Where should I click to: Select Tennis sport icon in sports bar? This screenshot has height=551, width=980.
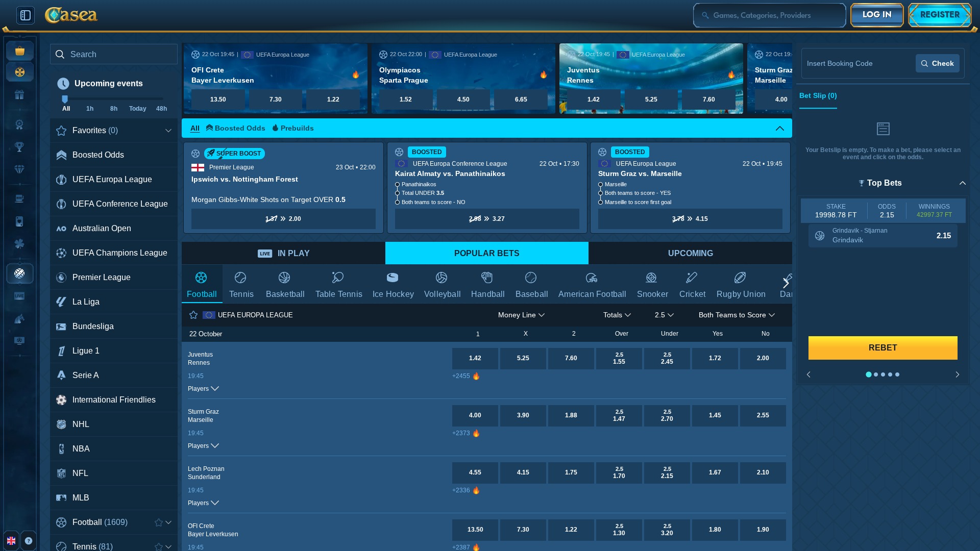(x=241, y=285)
